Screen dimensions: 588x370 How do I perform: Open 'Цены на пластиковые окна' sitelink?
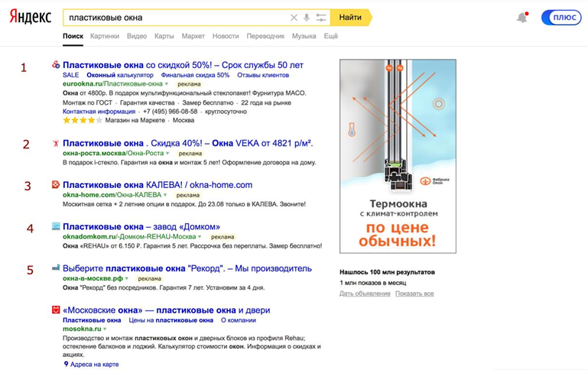[x=171, y=320]
